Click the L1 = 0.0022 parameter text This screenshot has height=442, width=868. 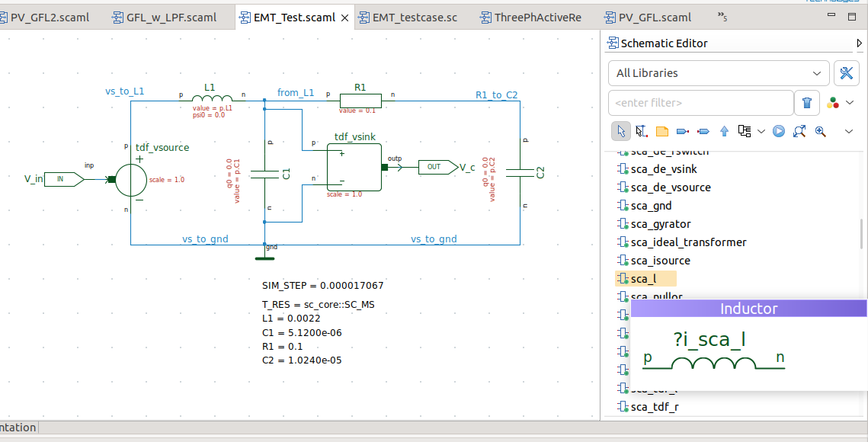click(x=291, y=319)
